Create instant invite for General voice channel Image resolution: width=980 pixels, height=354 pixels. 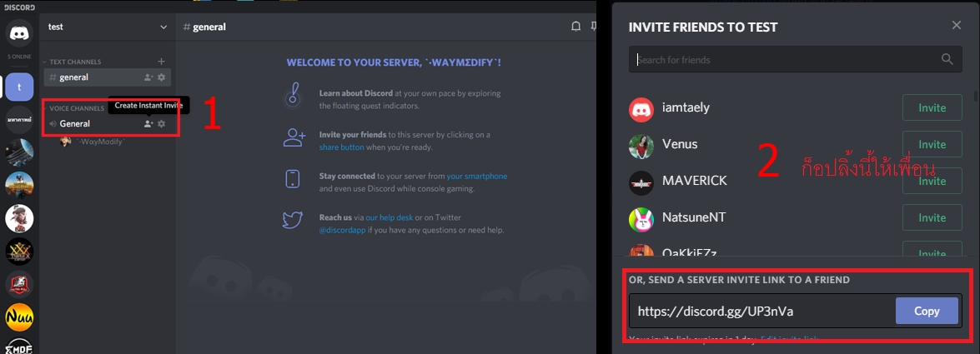tap(148, 123)
